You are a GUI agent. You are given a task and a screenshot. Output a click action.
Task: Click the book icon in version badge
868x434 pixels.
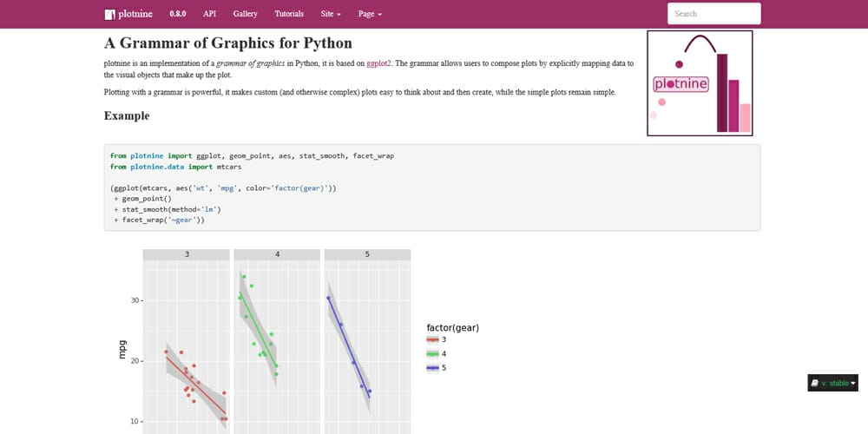(815, 383)
